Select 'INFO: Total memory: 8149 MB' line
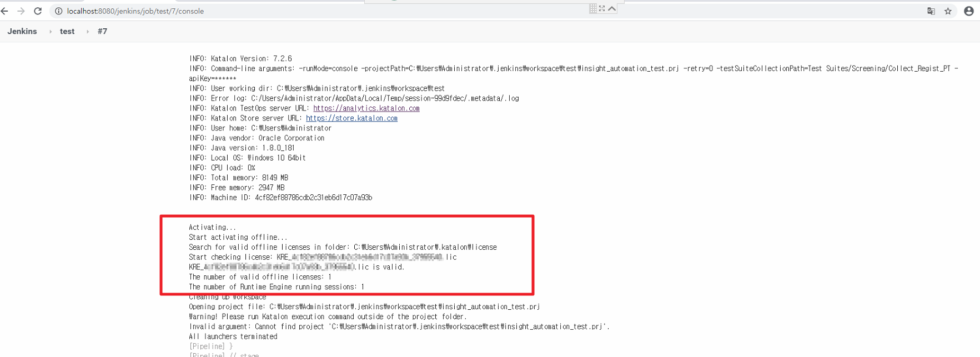The width and height of the screenshot is (980, 357). click(239, 178)
